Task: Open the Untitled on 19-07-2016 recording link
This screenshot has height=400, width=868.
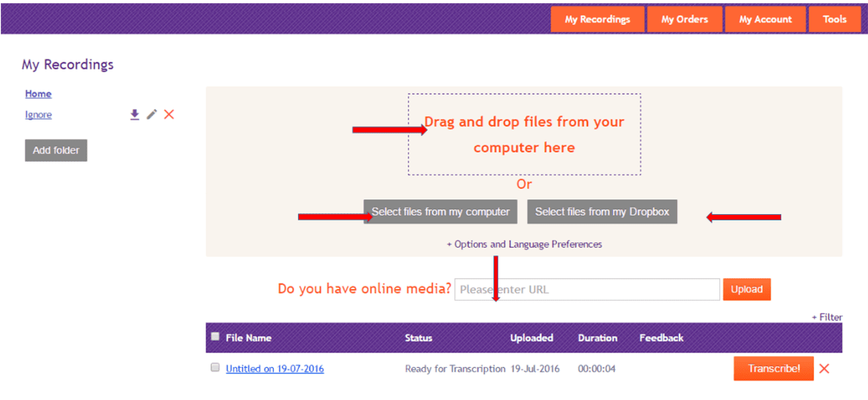Action: 274,369
